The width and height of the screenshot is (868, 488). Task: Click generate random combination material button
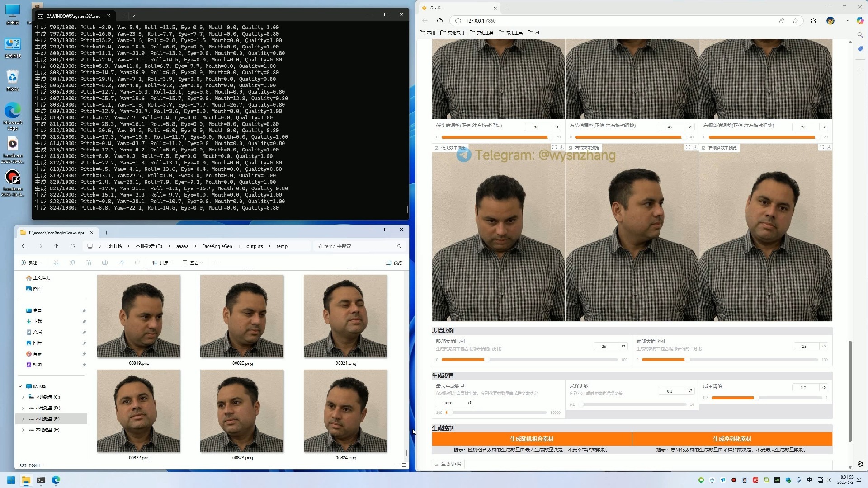[x=532, y=439]
